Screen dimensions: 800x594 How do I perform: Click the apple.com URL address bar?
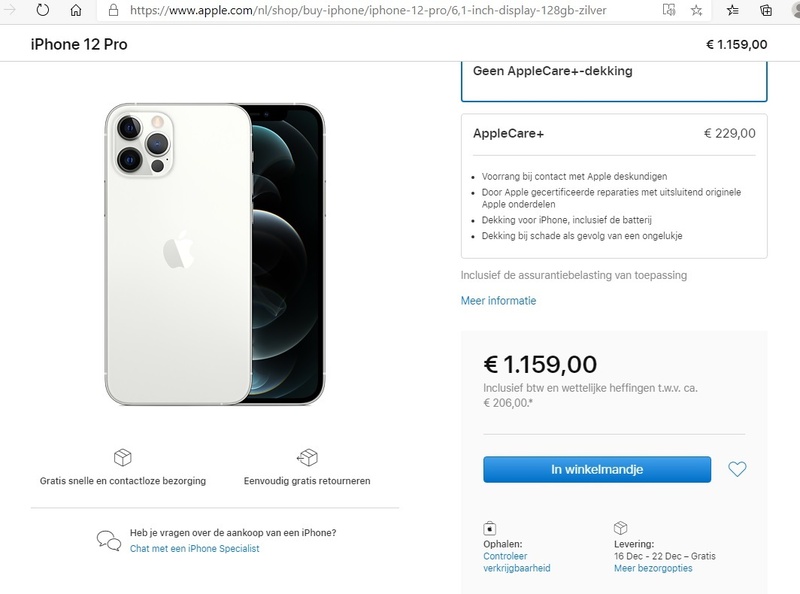click(380, 11)
